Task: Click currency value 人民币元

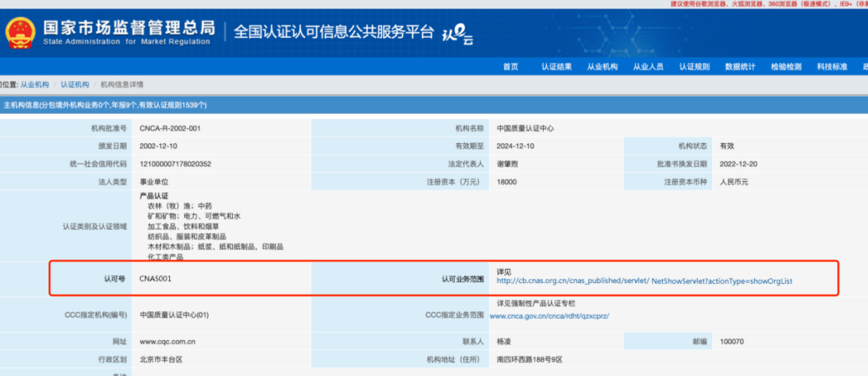Action: click(734, 182)
